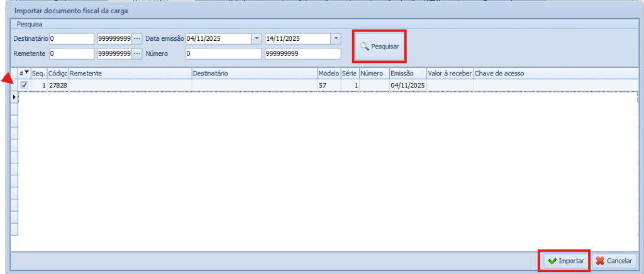Open Remetente lookup ellipsis button
This screenshot has width=644, height=274.
click(x=137, y=54)
